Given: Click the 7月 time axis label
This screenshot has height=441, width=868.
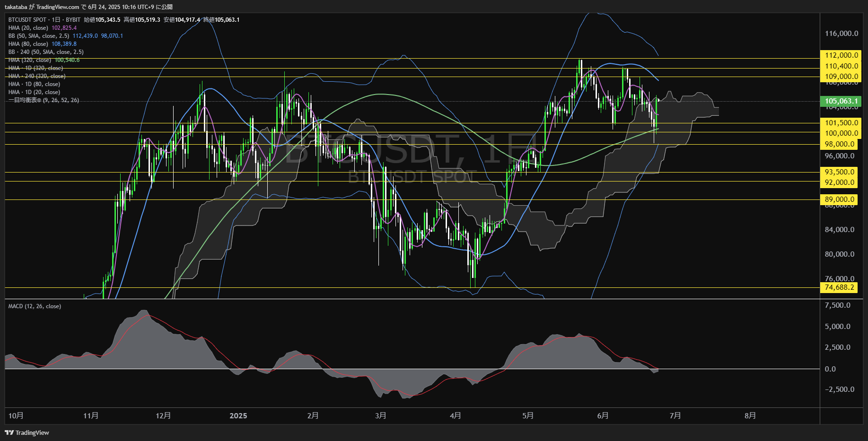Looking at the screenshot, I should click(x=675, y=415).
